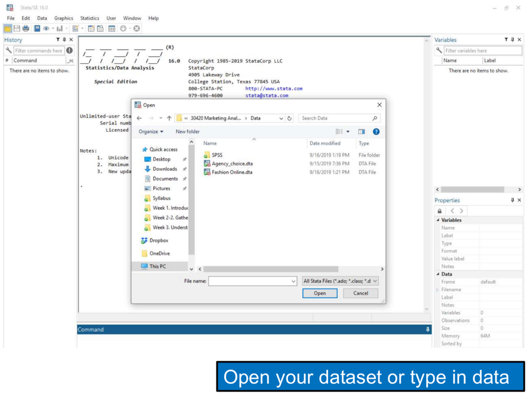Click New folder in Open dialog
The image size is (532, 397).
click(x=187, y=132)
